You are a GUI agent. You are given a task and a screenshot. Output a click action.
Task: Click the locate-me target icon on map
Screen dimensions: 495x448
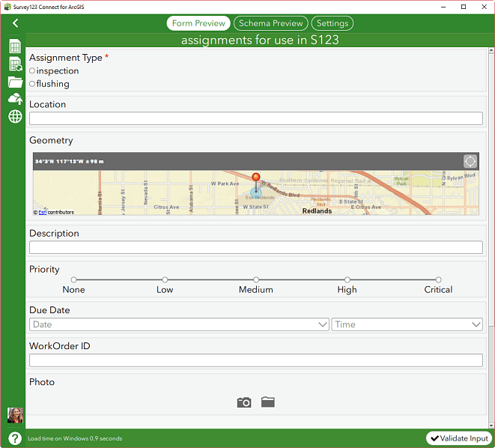[x=470, y=161]
